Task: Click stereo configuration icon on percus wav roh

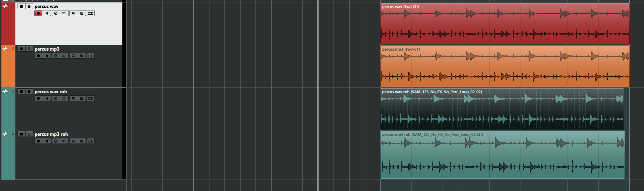Action: point(64,98)
